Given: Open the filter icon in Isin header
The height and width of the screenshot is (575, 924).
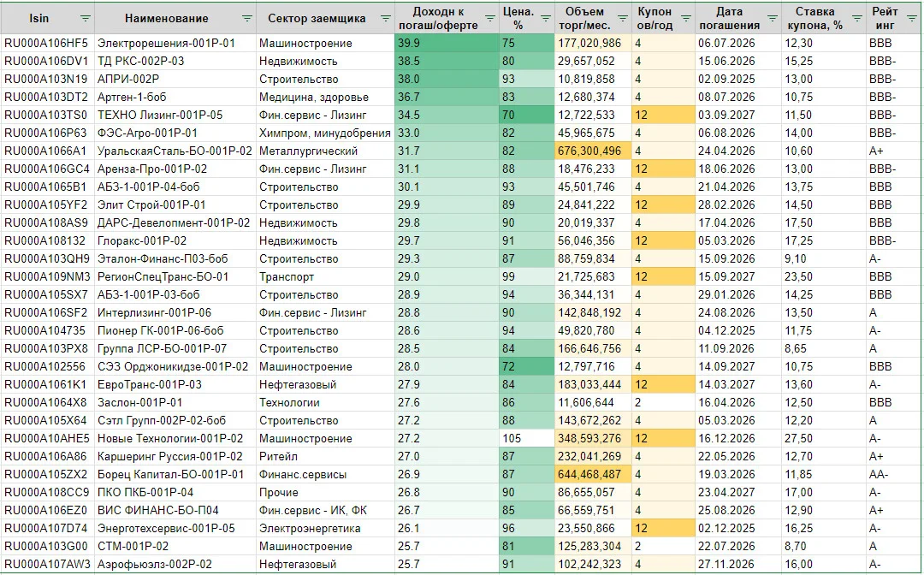Looking at the screenshot, I should 86,19.
